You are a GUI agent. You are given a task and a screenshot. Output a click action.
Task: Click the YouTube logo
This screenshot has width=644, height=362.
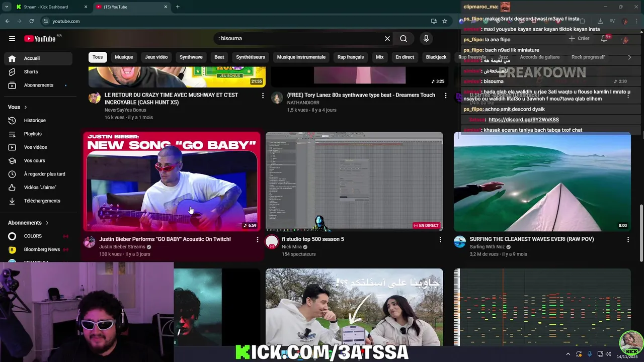click(40, 39)
